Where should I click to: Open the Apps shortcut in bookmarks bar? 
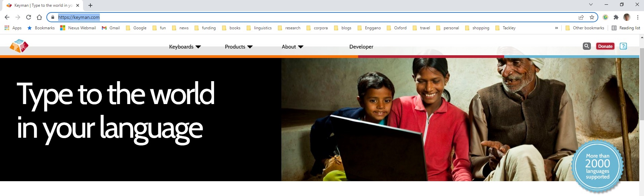pos(13,28)
